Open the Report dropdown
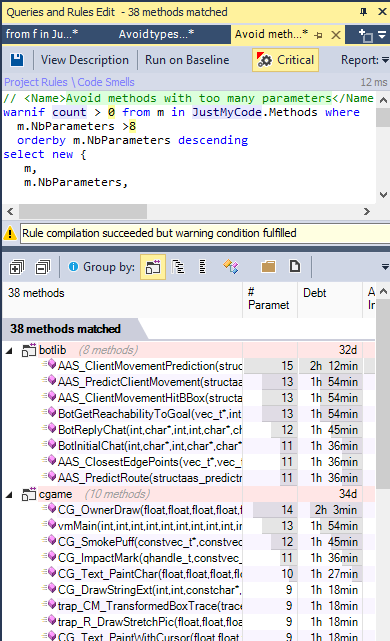 click(364, 60)
